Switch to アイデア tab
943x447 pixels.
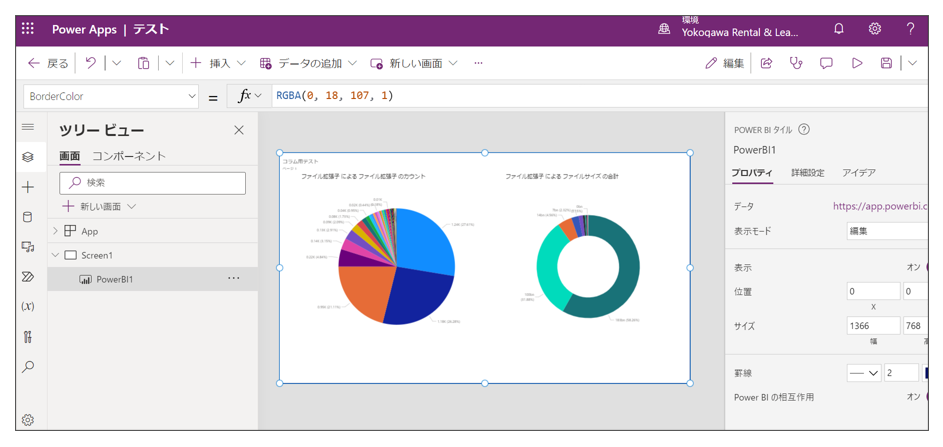859,173
